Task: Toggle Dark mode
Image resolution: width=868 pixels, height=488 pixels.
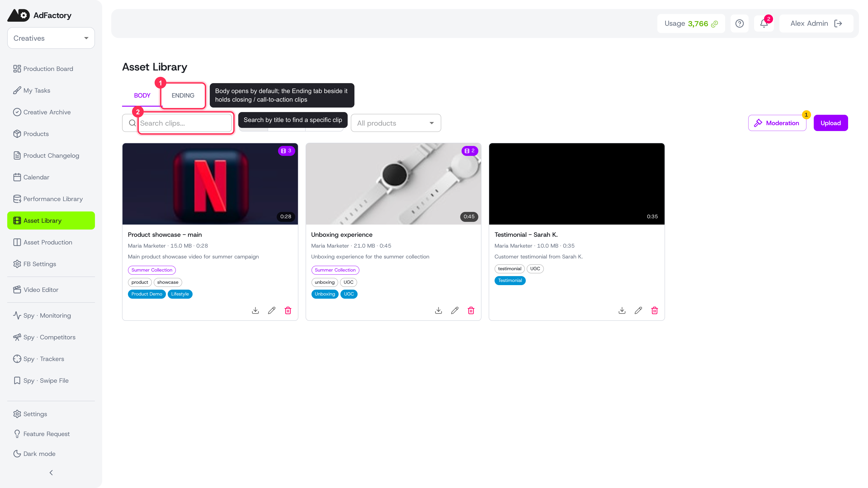Action: 51,454
